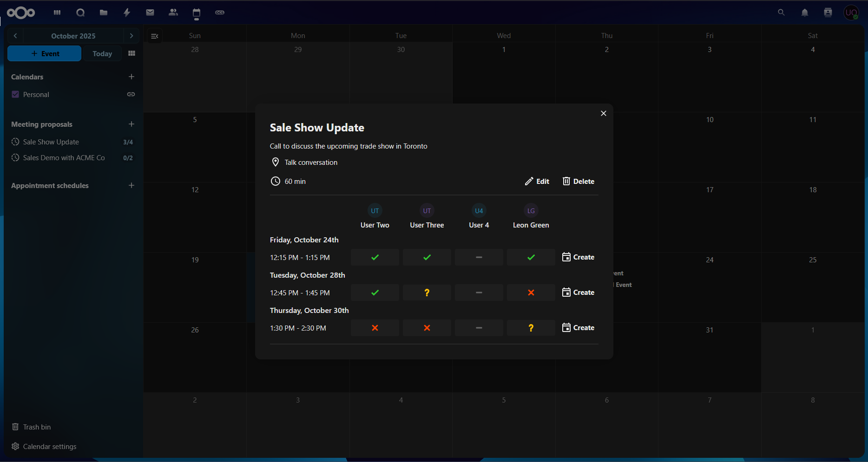Screen dimensions: 868x462
Task: Open the calendar view picker grid
Action: point(132,53)
